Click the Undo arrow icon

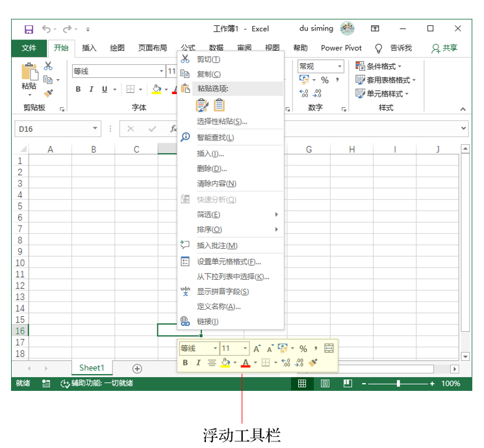pyautogui.click(x=46, y=29)
